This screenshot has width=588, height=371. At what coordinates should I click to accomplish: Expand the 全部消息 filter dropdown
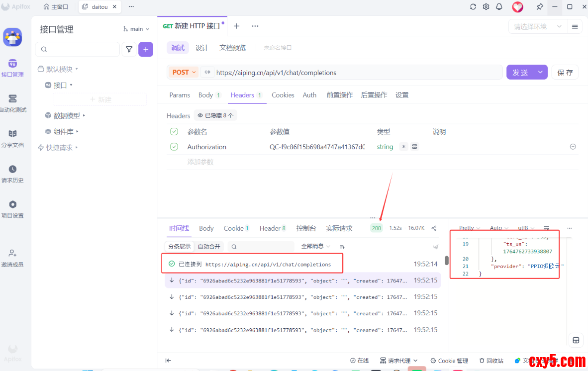point(315,246)
